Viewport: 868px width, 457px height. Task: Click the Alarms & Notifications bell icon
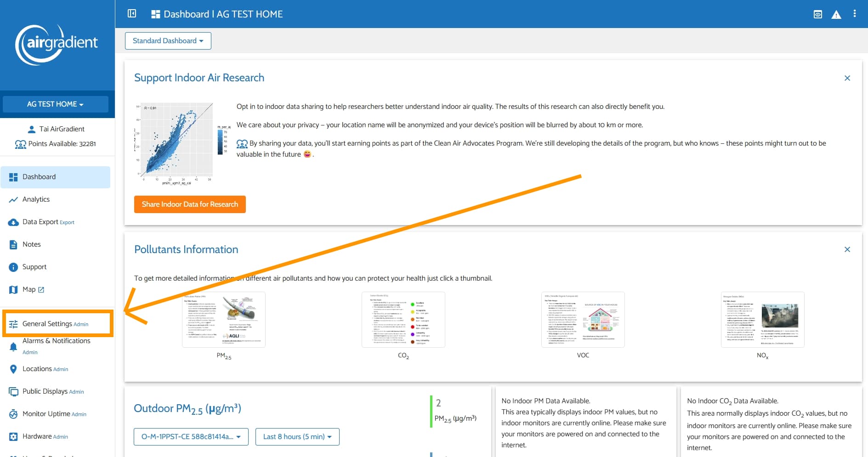13,347
